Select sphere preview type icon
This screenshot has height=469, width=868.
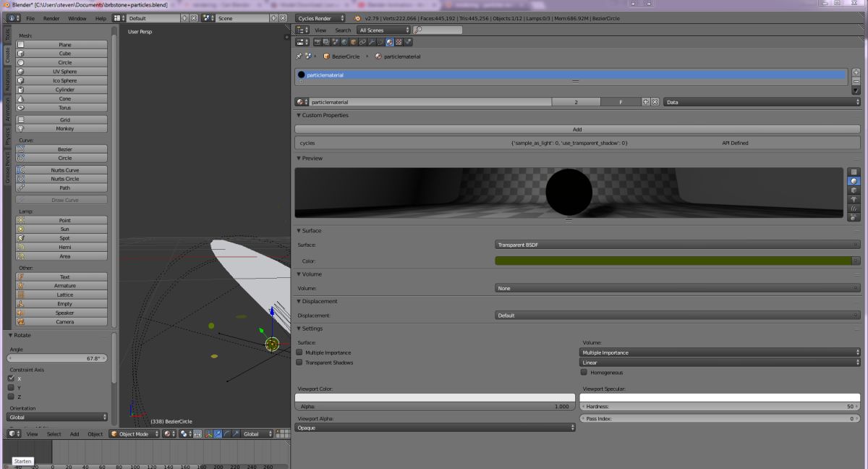pyautogui.click(x=854, y=181)
